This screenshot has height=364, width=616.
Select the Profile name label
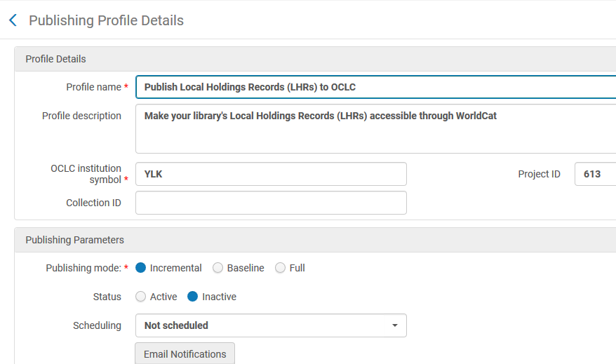tap(93, 87)
